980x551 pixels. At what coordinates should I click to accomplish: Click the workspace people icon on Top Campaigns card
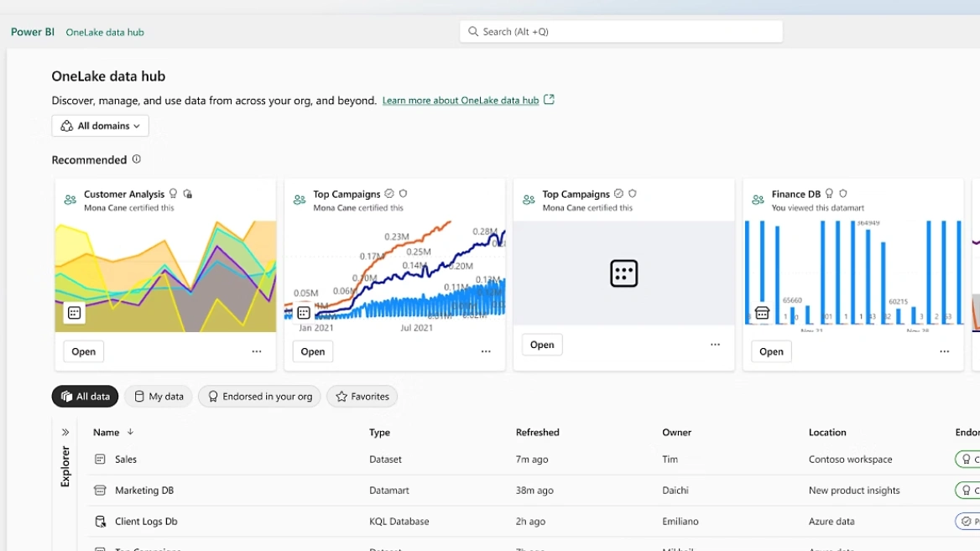(300, 200)
